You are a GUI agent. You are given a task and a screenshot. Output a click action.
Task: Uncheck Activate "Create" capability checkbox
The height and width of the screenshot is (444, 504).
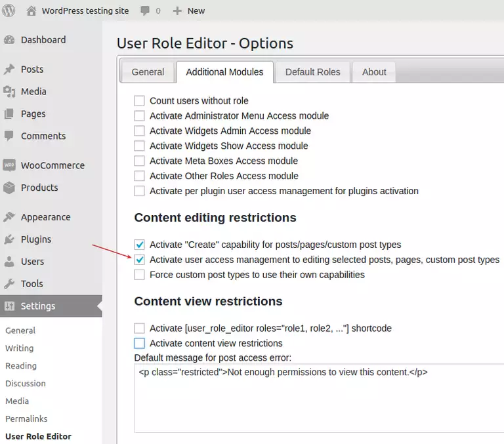coord(139,245)
